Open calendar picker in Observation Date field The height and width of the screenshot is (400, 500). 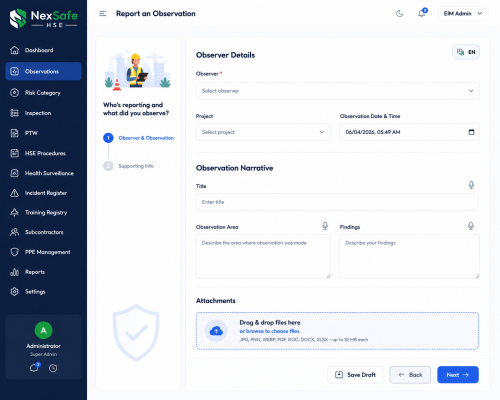click(471, 132)
